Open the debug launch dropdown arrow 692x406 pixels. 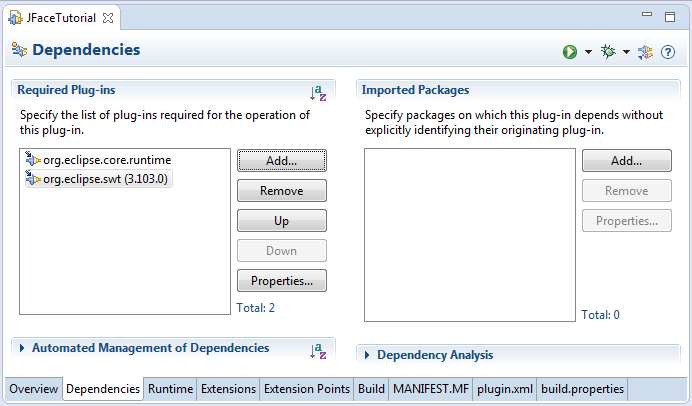pos(626,52)
